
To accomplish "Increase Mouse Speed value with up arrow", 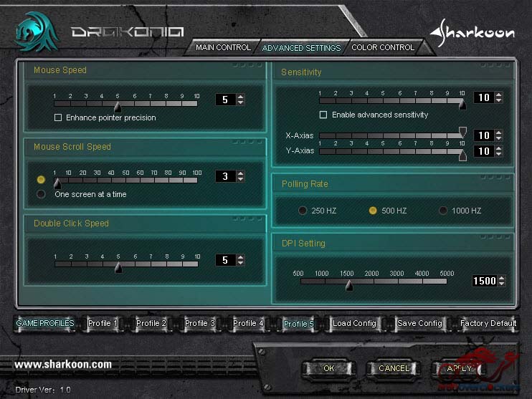I will 240,97.
